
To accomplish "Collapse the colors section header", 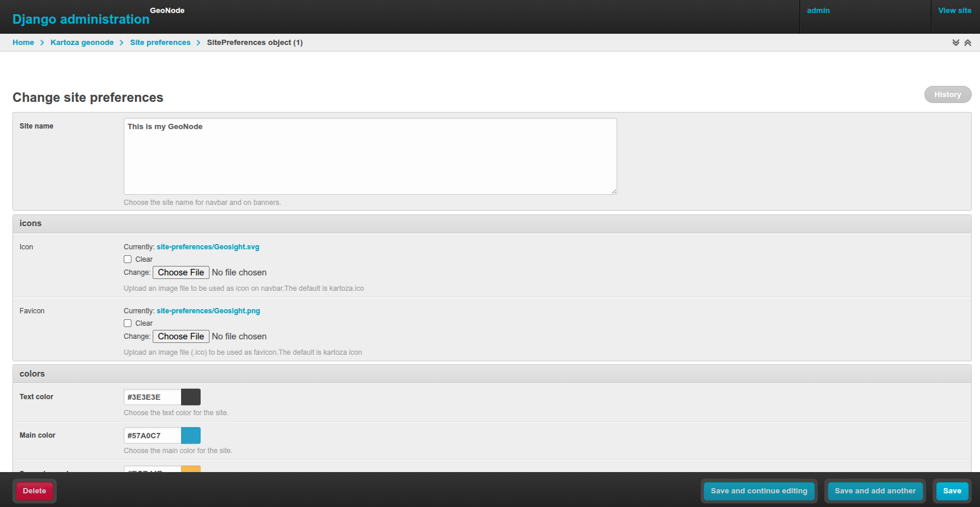I will click(x=32, y=374).
